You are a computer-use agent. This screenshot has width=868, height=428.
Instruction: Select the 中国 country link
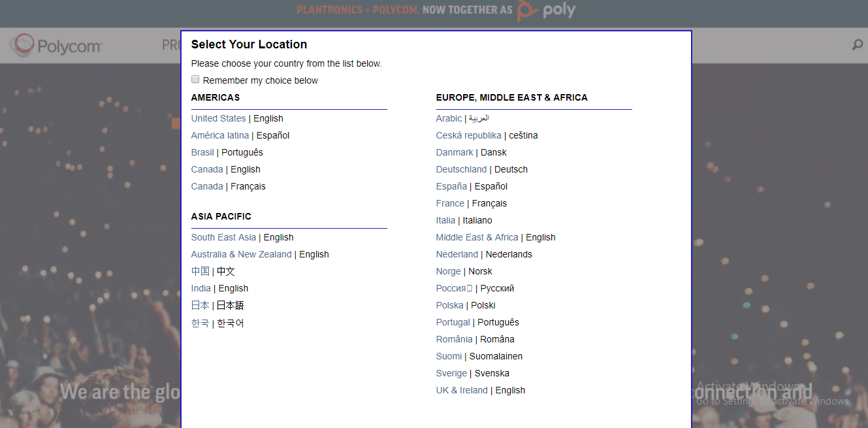[201, 271]
